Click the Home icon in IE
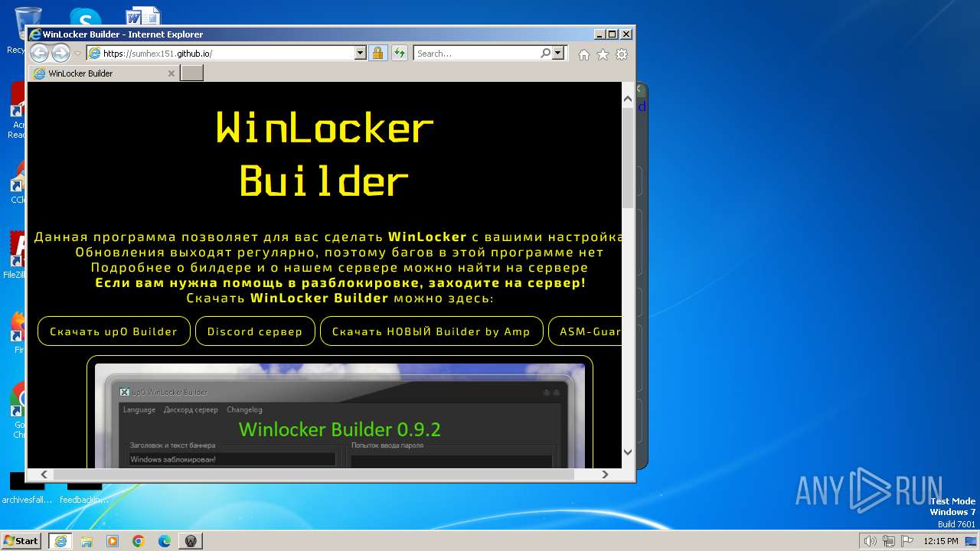Image resolution: width=980 pixels, height=551 pixels. click(x=584, y=54)
